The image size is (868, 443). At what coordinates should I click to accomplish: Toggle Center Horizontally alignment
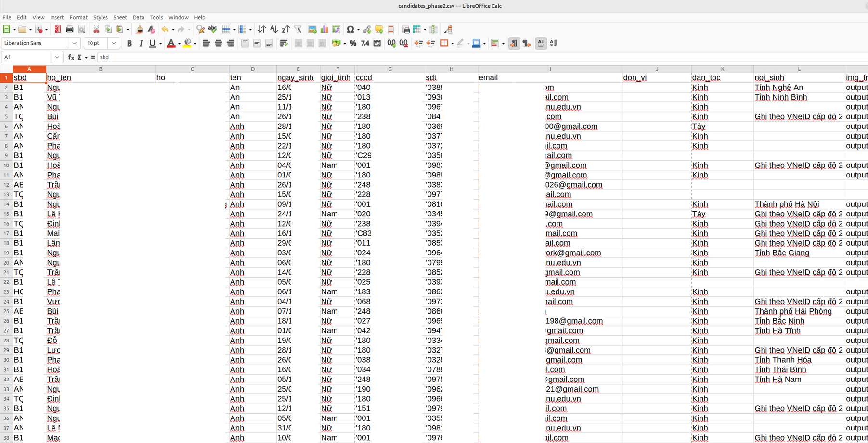point(219,43)
